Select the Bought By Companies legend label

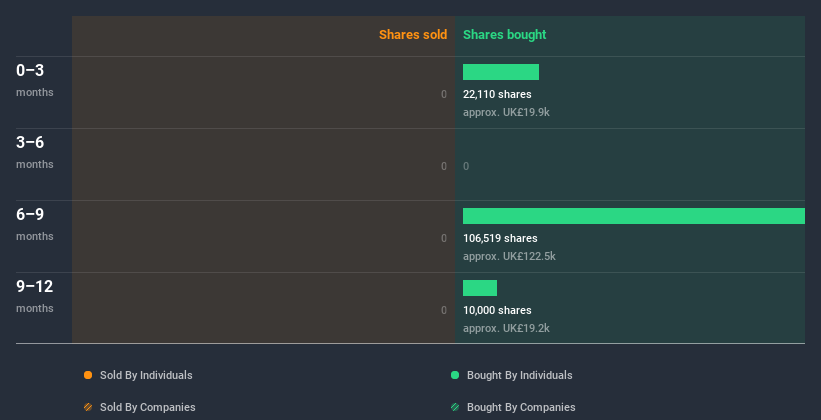click(521, 407)
